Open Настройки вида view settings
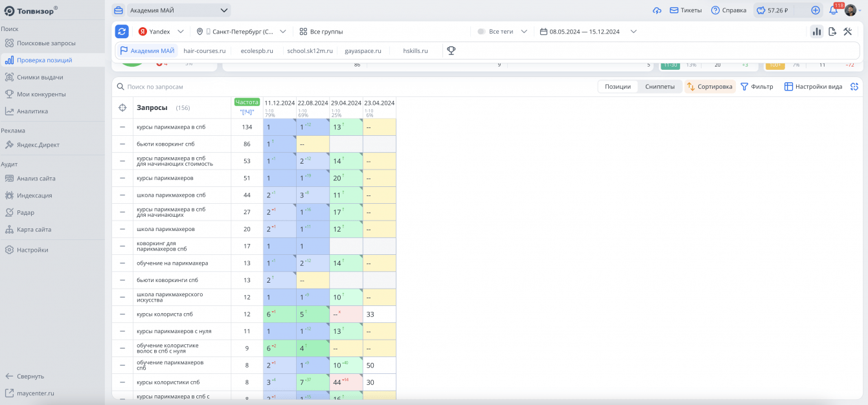 813,87
